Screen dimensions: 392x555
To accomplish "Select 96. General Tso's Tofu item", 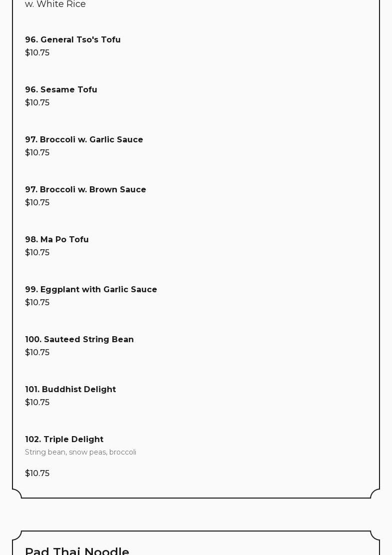I will tap(73, 39).
